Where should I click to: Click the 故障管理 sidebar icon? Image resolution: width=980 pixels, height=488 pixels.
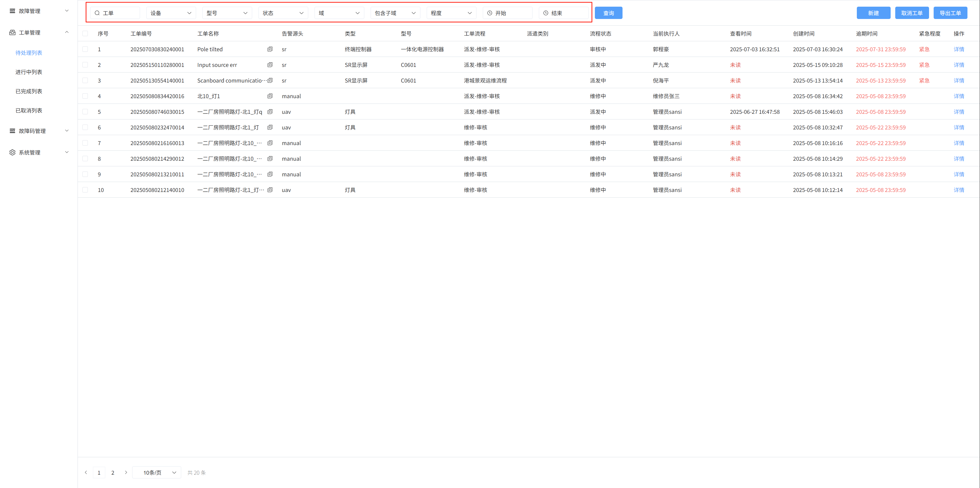[12, 11]
